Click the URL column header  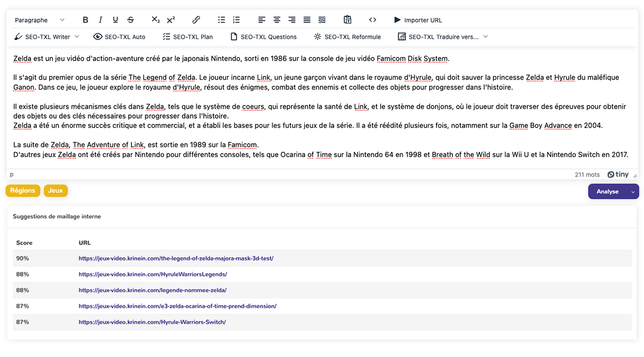(x=84, y=243)
